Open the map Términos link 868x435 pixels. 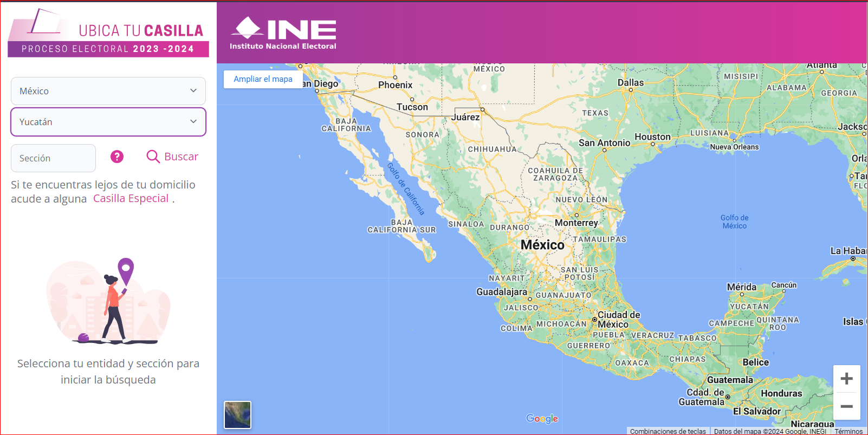coord(848,431)
